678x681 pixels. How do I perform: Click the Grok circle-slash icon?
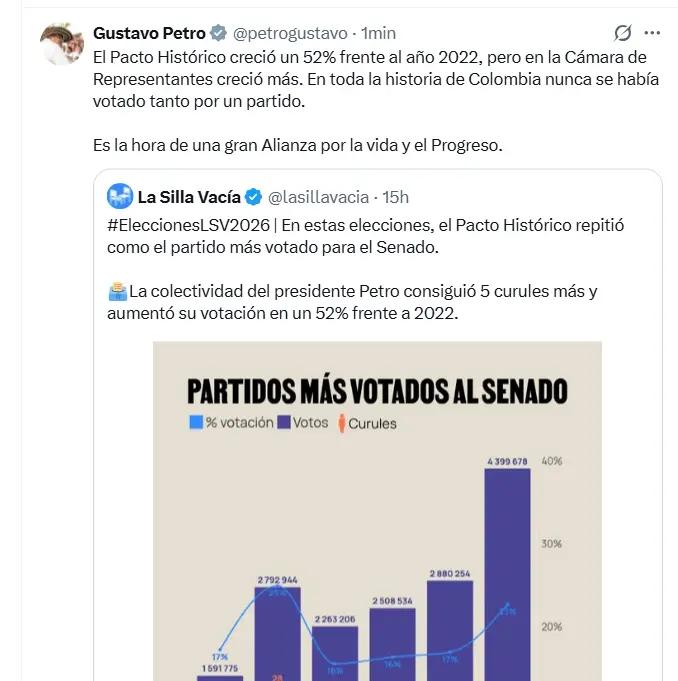[x=622, y=33]
